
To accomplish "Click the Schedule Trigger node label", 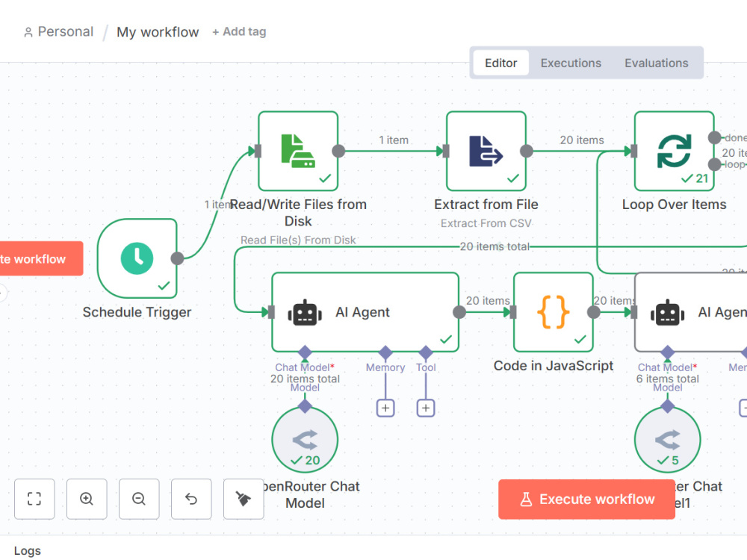I will 137,312.
